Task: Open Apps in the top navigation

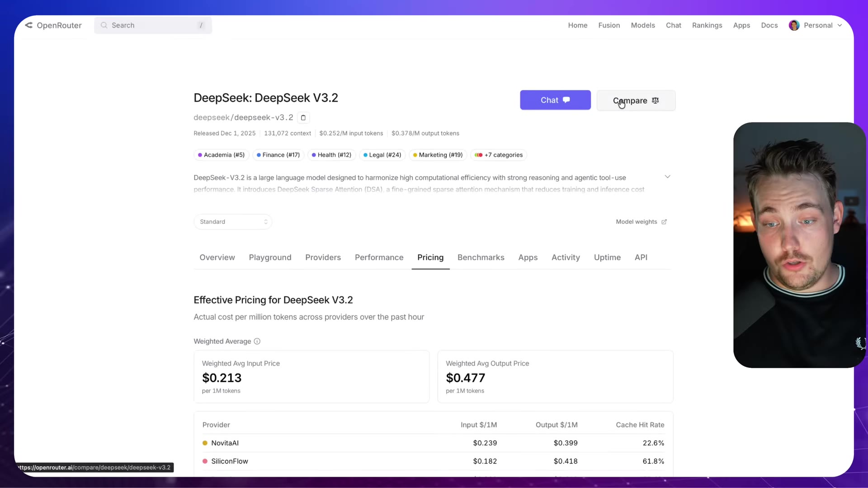Action: [x=741, y=25]
